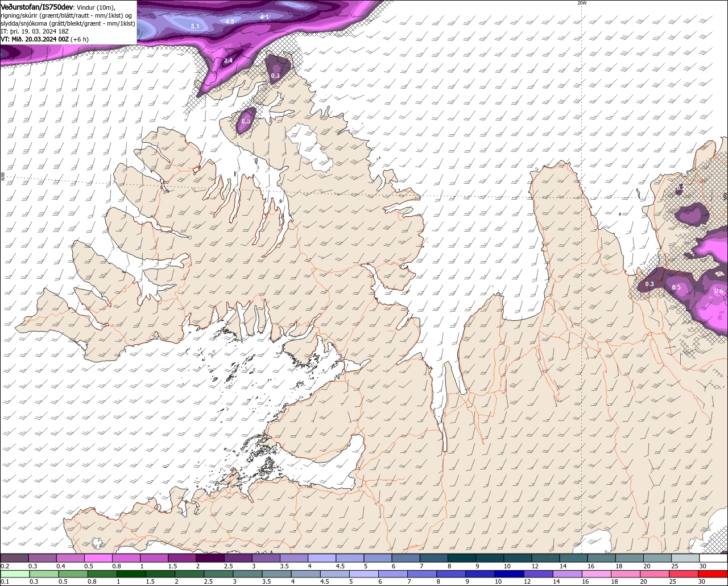Select top legend swatch between 3 and 3.5
The width and height of the screenshot is (728, 586).
pos(266,558)
